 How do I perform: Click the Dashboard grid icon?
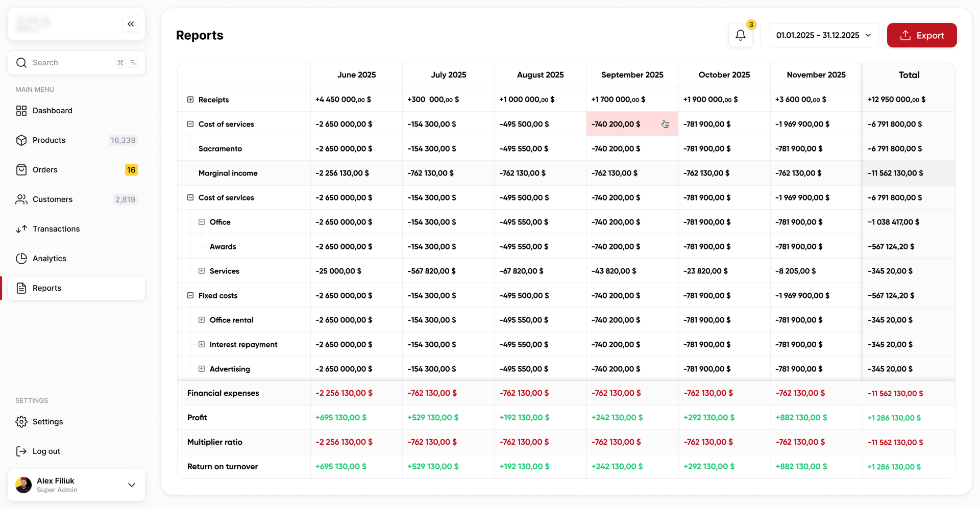[21, 111]
